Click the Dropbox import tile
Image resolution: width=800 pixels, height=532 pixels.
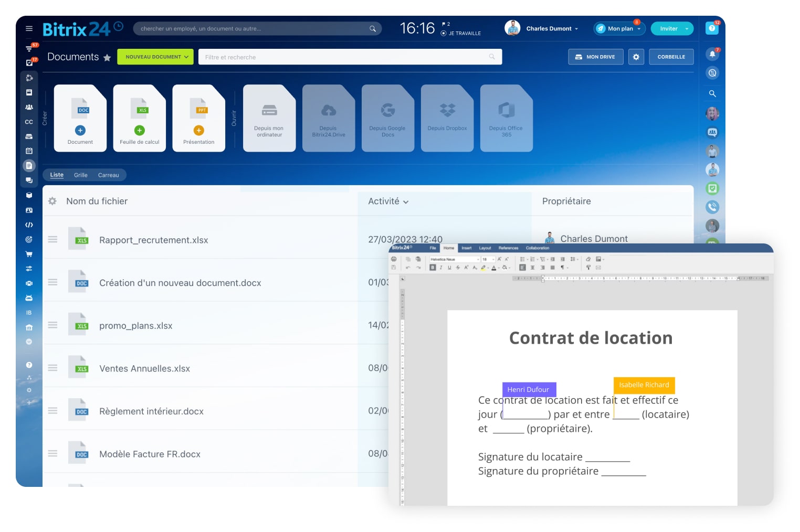click(x=447, y=118)
